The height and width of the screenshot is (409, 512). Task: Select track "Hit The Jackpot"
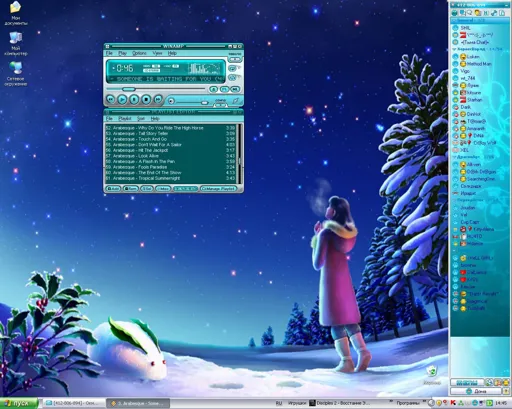click(170, 150)
